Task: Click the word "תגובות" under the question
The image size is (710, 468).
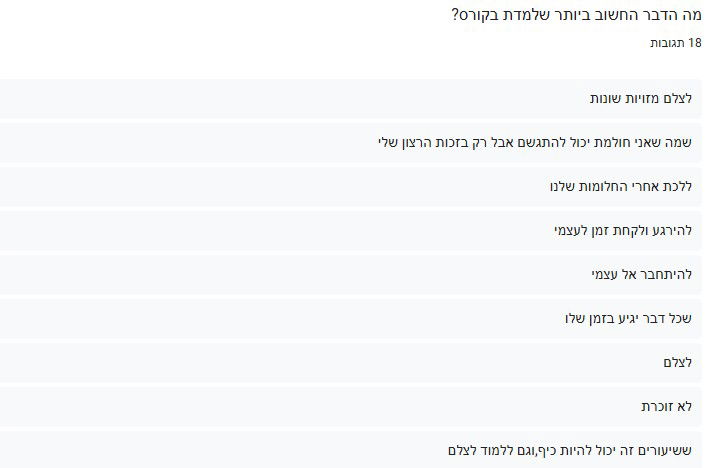Action: pyautogui.click(x=667, y=44)
